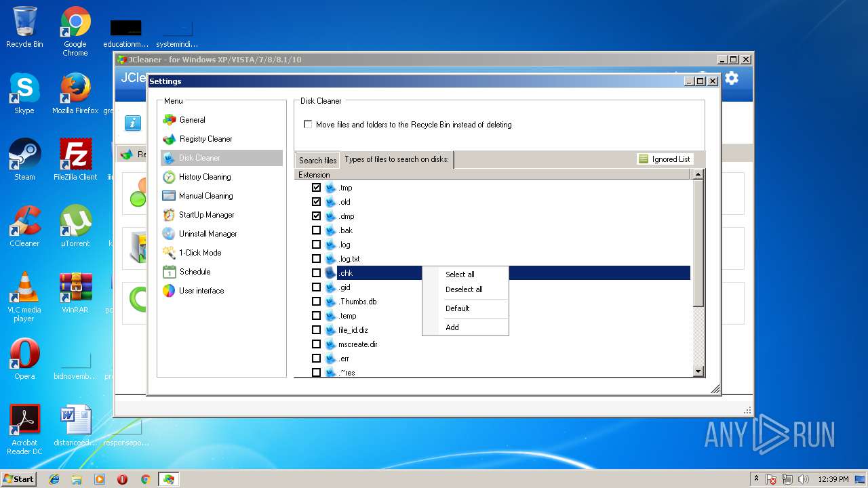The image size is (868, 488).
Task: Choose Add from context menu
Action: tap(465, 327)
